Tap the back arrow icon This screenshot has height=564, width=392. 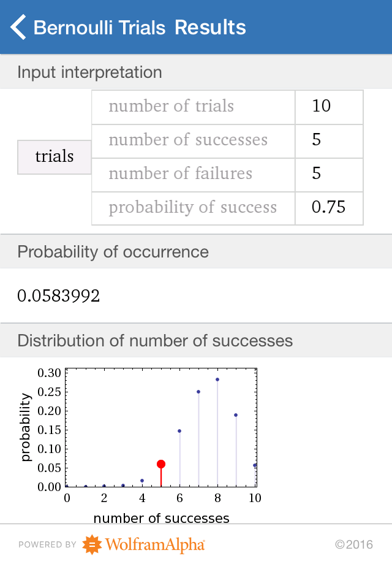tap(19, 28)
